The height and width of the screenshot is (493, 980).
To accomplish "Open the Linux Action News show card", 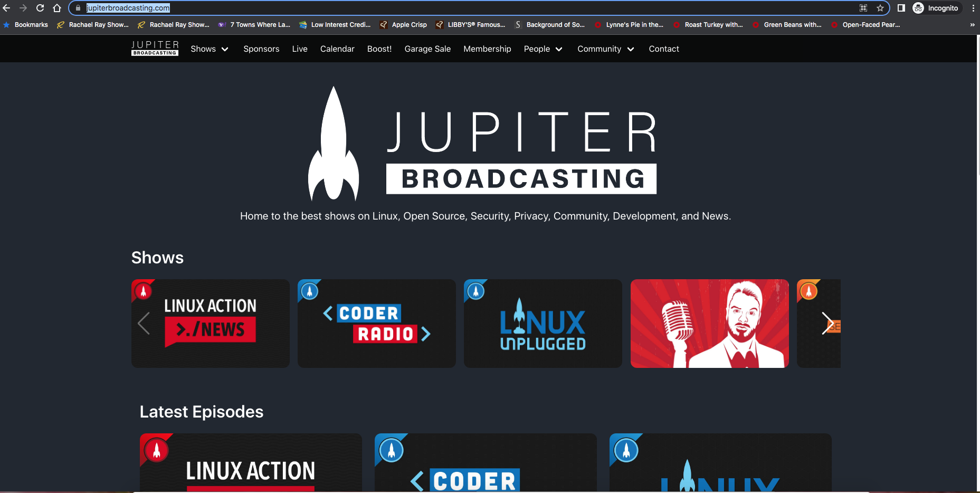I will click(211, 324).
